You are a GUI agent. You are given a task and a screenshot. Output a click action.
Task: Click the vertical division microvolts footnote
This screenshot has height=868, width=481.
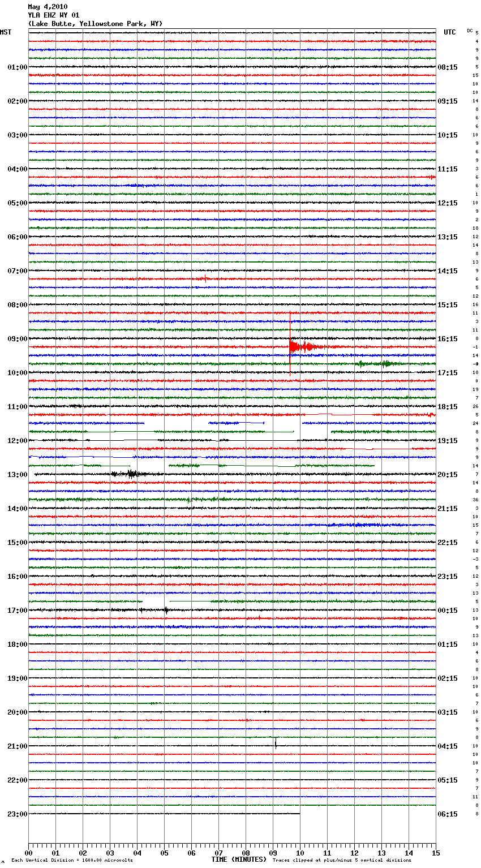coord(72,860)
